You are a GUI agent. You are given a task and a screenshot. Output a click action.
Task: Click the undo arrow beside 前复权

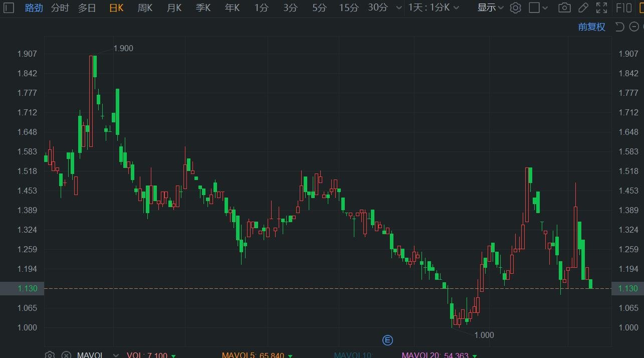pos(619,27)
